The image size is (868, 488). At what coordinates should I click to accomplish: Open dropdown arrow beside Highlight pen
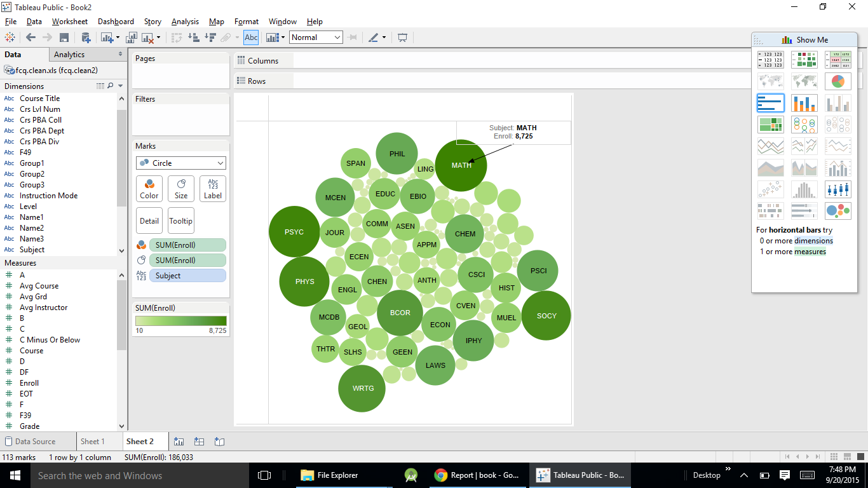(x=384, y=37)
